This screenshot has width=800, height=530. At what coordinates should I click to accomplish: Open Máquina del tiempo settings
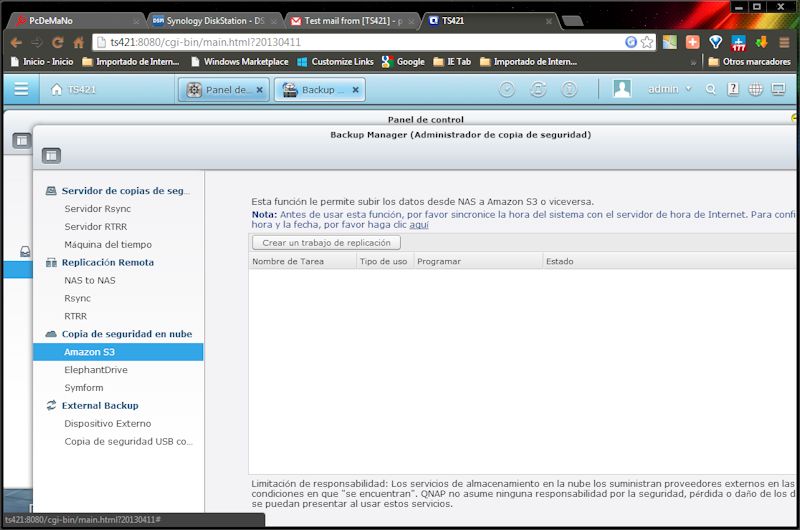(108, 244)
